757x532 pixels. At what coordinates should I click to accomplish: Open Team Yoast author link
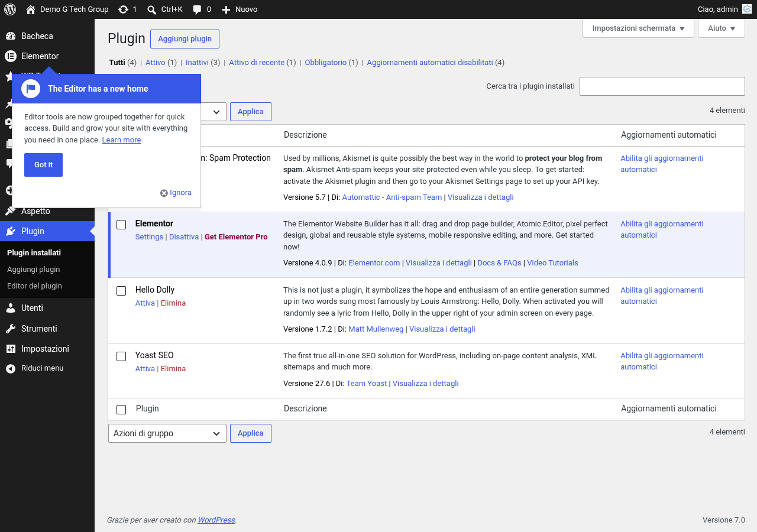click(367, 384)
